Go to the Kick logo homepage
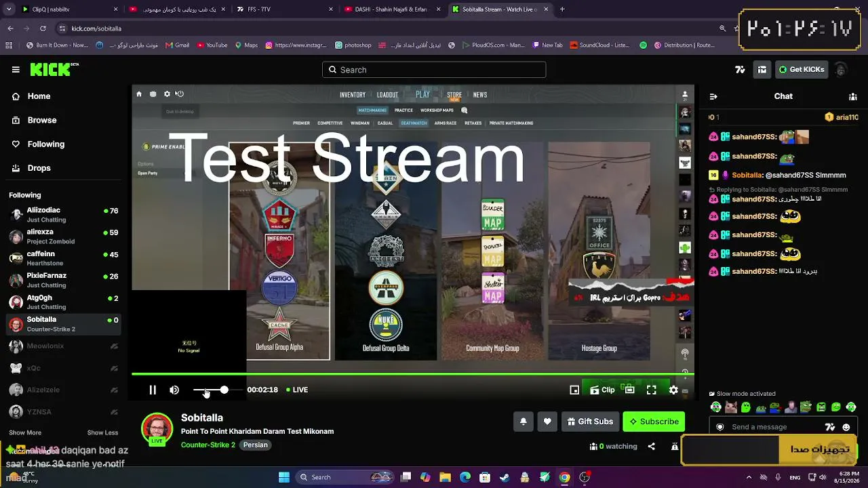Screen dimensions: 868x488 click(x=54, y=70)
